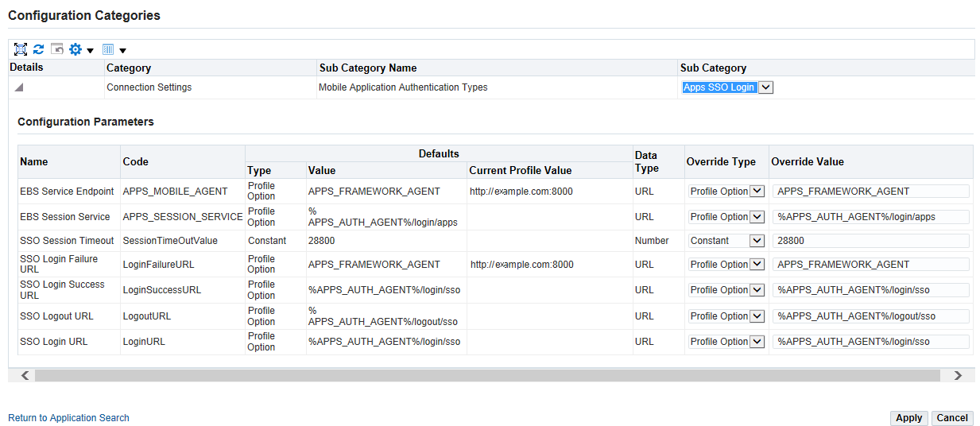Open the columns chooser icon
The image size is (980, 426).
coord(114,49)
